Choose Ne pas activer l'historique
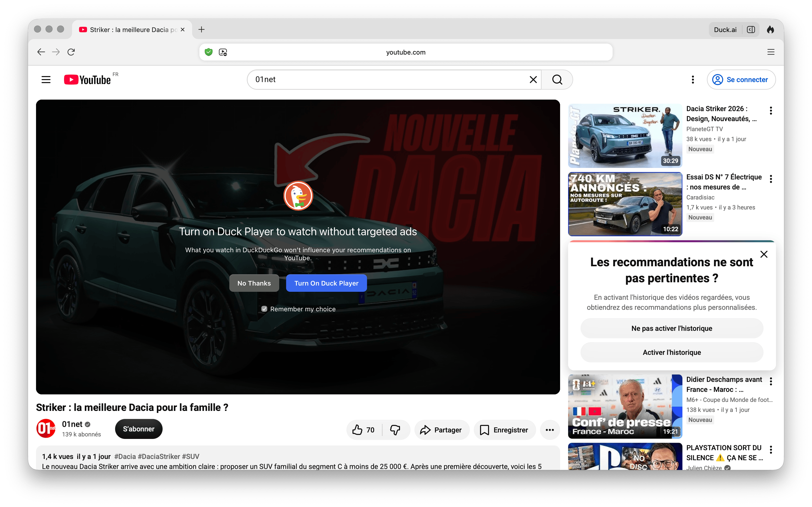 click(x=672, y=328)
